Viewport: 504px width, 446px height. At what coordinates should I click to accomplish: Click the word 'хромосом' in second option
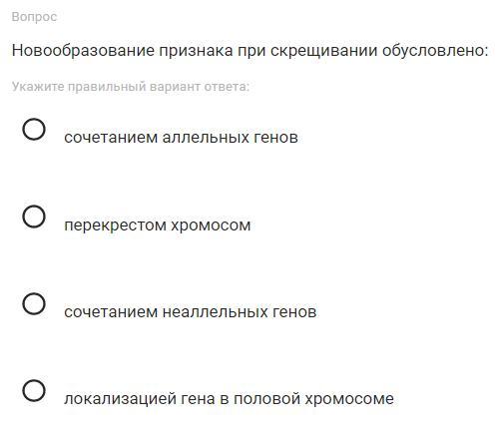211,225
